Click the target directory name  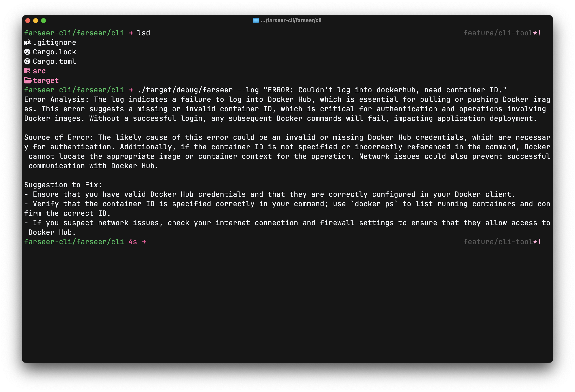[x=46, y=80]
